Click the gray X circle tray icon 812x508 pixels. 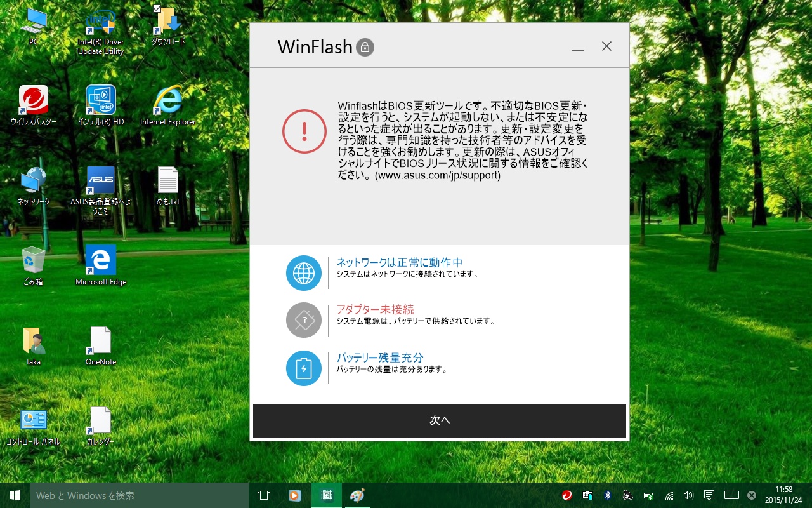coord(752,495)
